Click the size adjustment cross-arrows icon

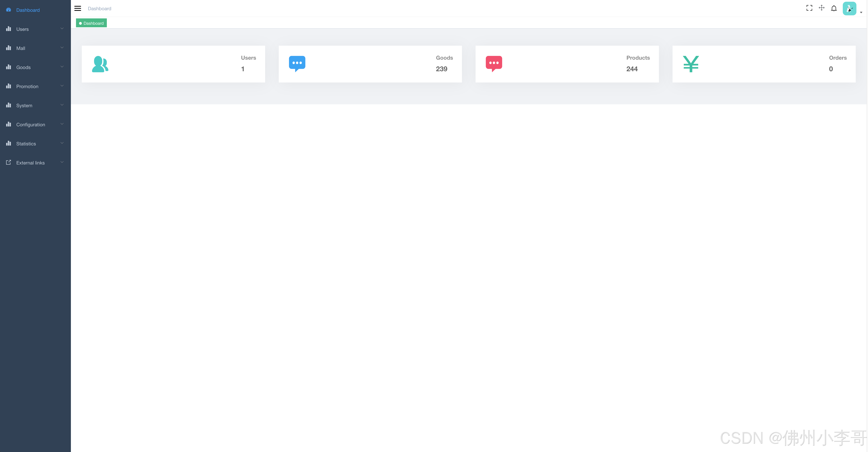(x=821, y=8)
